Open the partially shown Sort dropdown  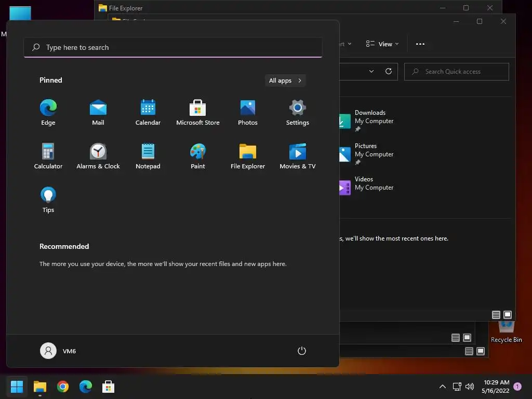pyautogui.click(x=345, y=44)
